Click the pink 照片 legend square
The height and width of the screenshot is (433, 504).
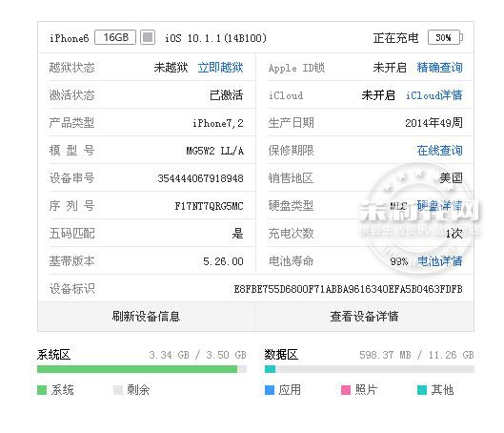click(x=346, y=390)
